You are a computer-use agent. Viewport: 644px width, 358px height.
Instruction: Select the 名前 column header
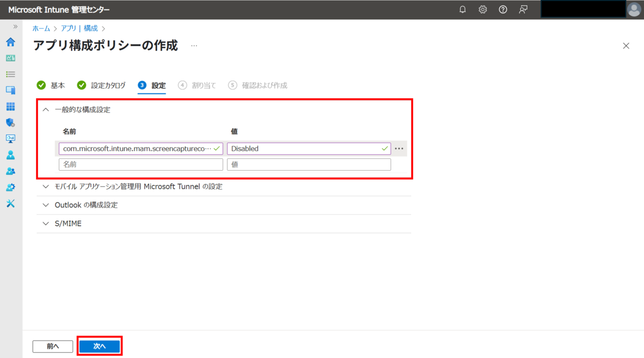tap(70, 131)
